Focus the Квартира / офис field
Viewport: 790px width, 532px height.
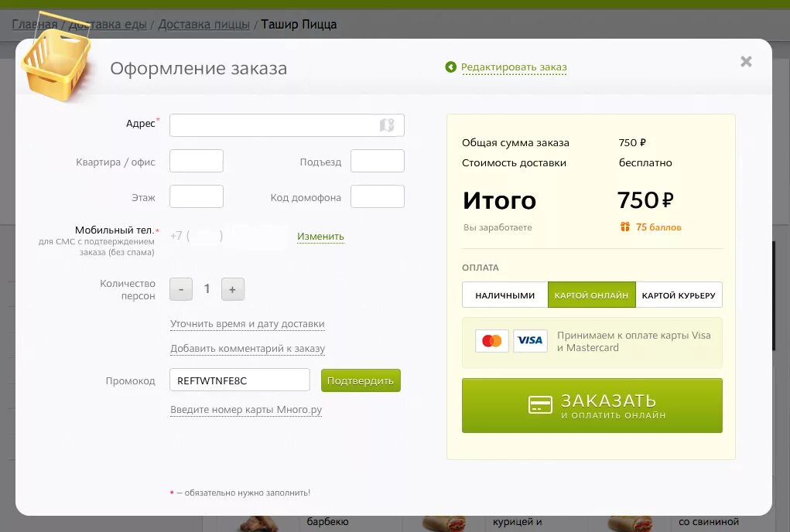(x=197, y=161)
